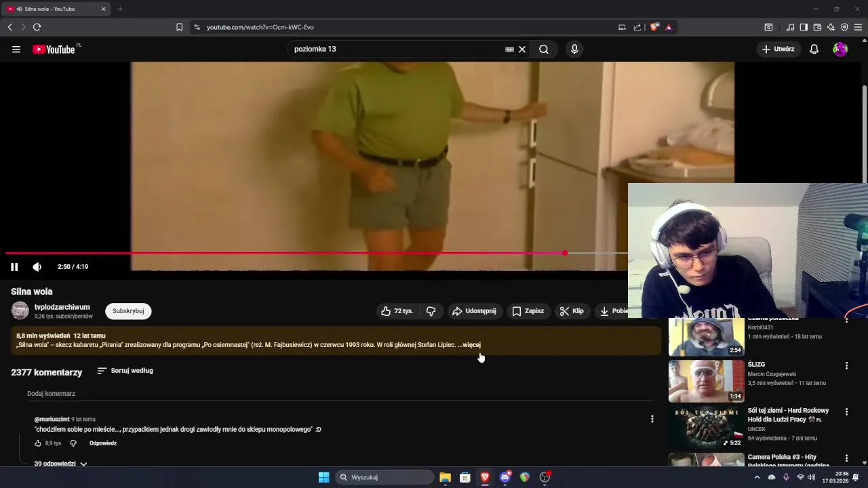Open the Brave VPN shield icon
868x488 pixels.
click(844, 27)
